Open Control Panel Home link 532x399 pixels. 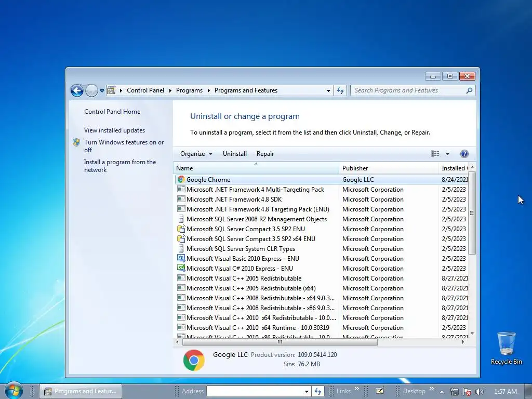pos(112,112)
